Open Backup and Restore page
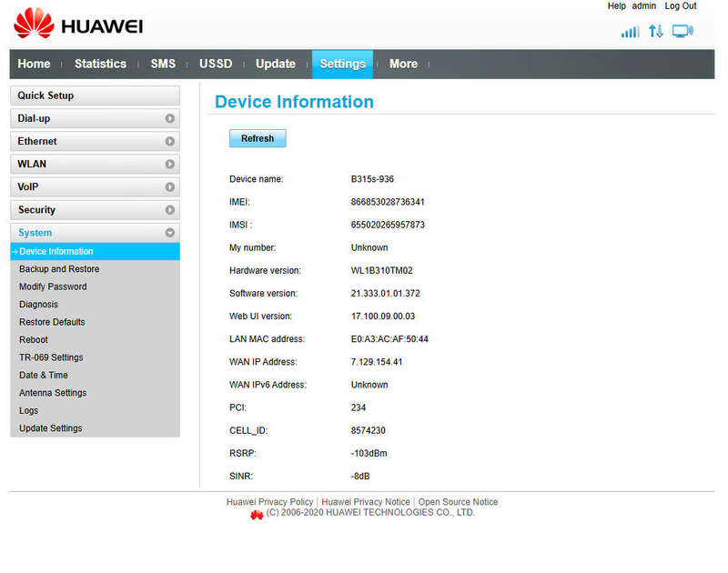 coord(59,269)
